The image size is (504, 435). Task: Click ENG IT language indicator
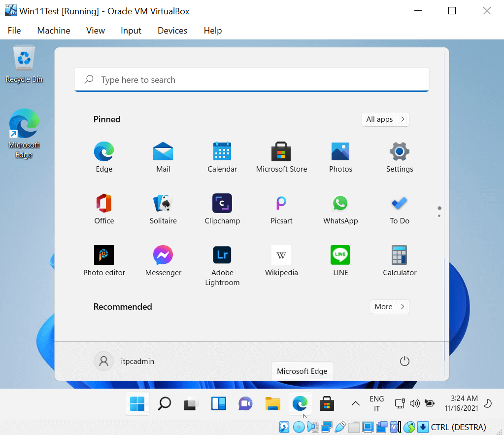coord(377,404)
